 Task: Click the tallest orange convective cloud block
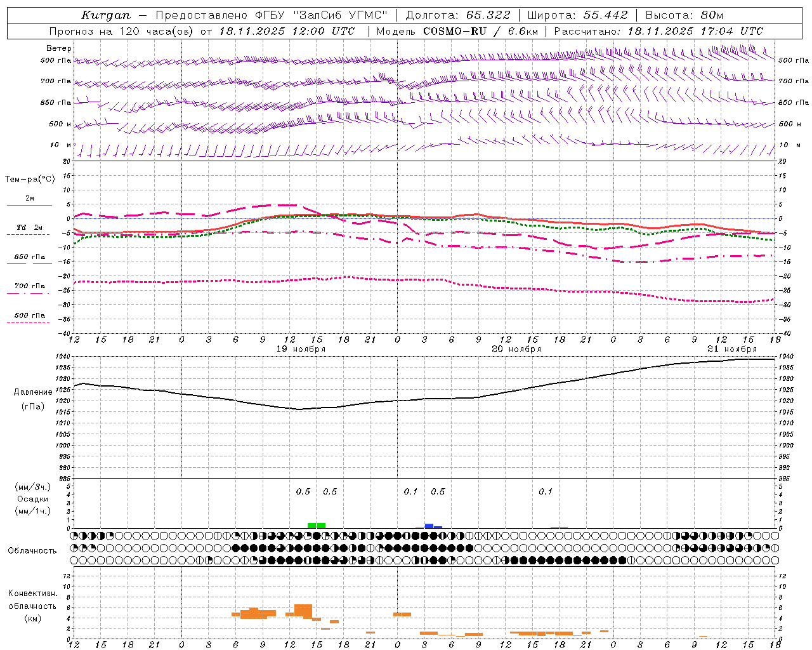(x=303, y=611)
